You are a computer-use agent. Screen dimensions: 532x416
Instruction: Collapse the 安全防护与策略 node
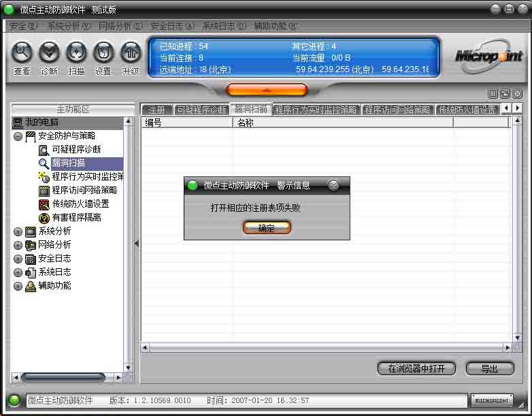click(x=18, y=137)
